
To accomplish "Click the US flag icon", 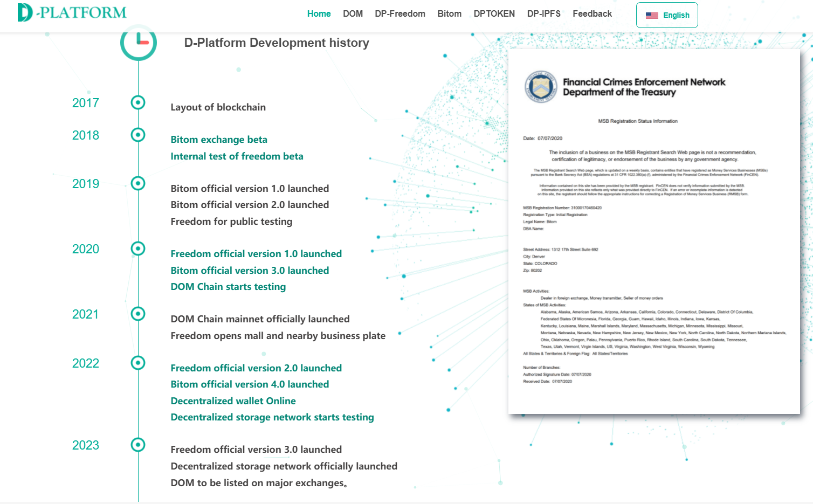I will click(x=652, y=16).
